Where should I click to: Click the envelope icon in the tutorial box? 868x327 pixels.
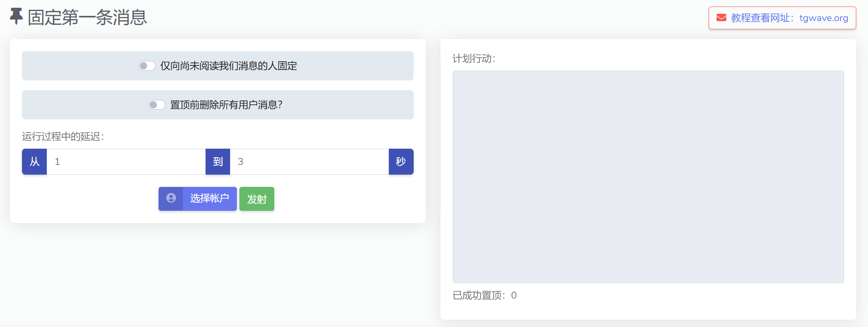(721, 18)
